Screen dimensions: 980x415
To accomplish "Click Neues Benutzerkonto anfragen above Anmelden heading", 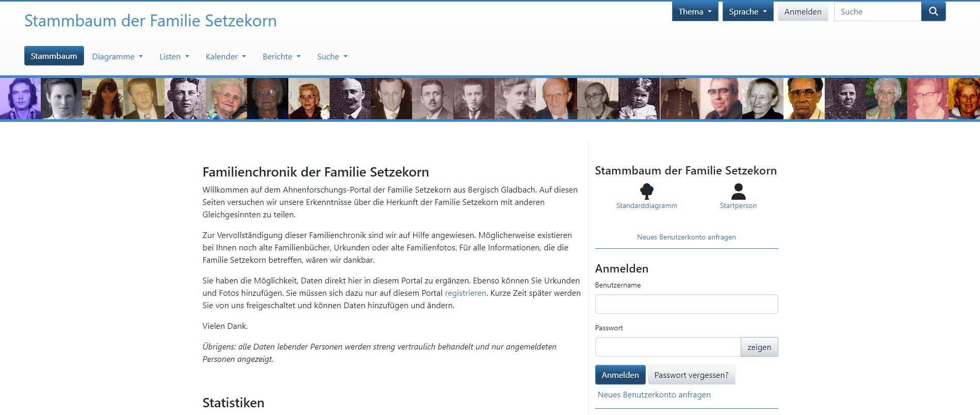I will coord(686,237).
